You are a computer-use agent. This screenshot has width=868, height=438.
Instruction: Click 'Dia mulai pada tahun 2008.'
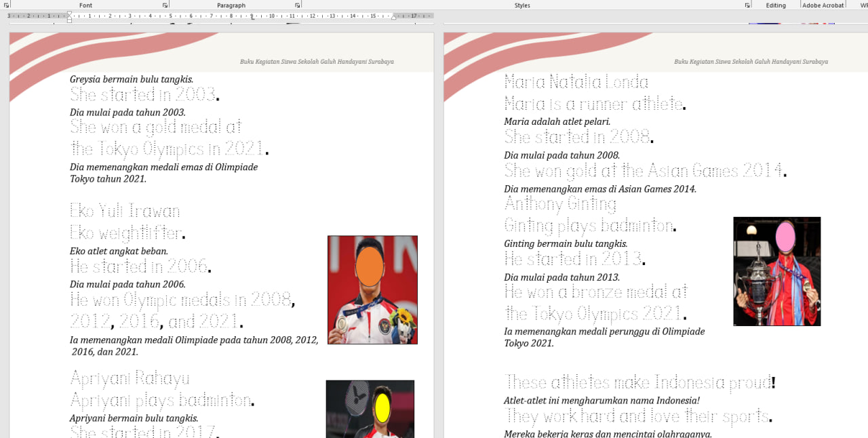(x=561, y=155)
